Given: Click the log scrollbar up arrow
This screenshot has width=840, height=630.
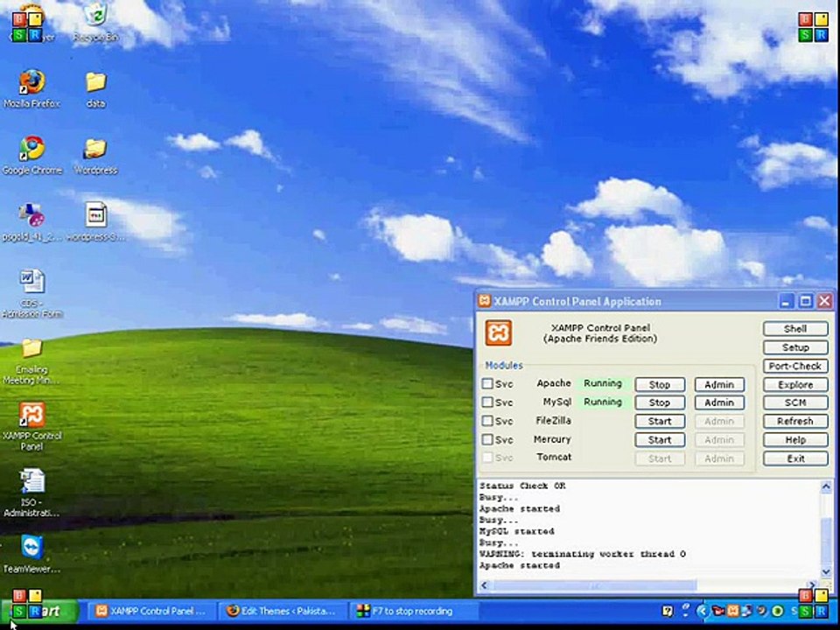Looking at the screenshot, I should (826, 486).
